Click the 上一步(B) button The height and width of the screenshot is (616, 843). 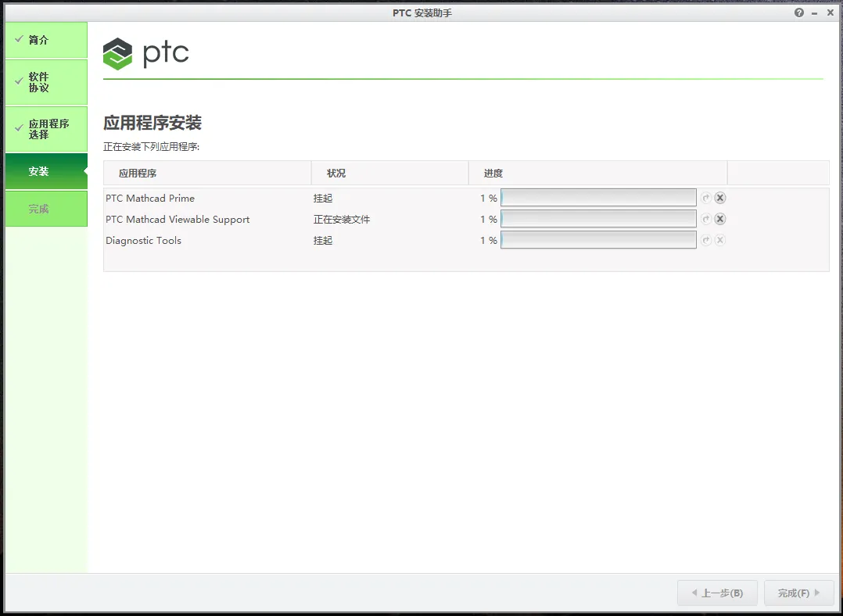(717, 593)
